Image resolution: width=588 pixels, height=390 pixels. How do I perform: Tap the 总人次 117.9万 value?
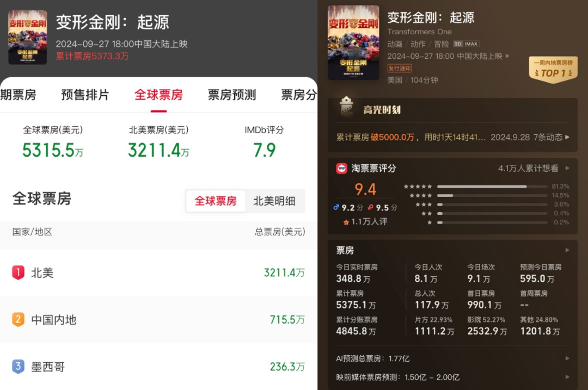(432, 305)
